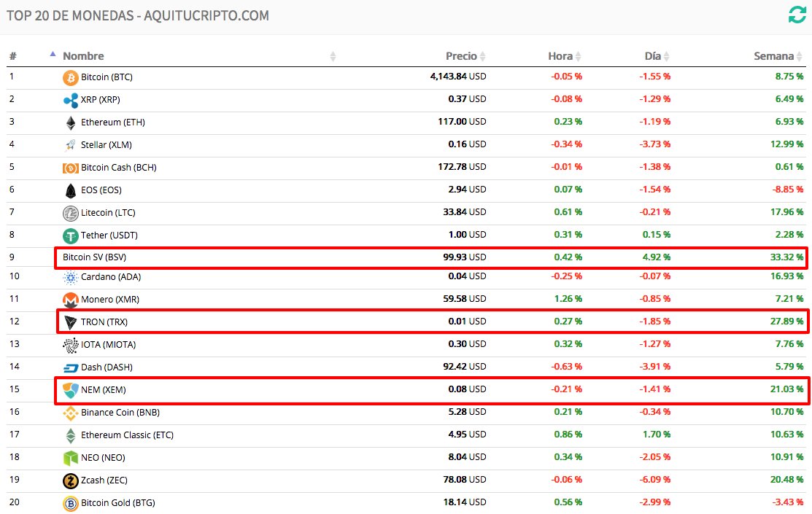Select the NEO price 8.04 USD
Image resolution: width=812 pixels, height=514 pixels.
pos(467,457)
